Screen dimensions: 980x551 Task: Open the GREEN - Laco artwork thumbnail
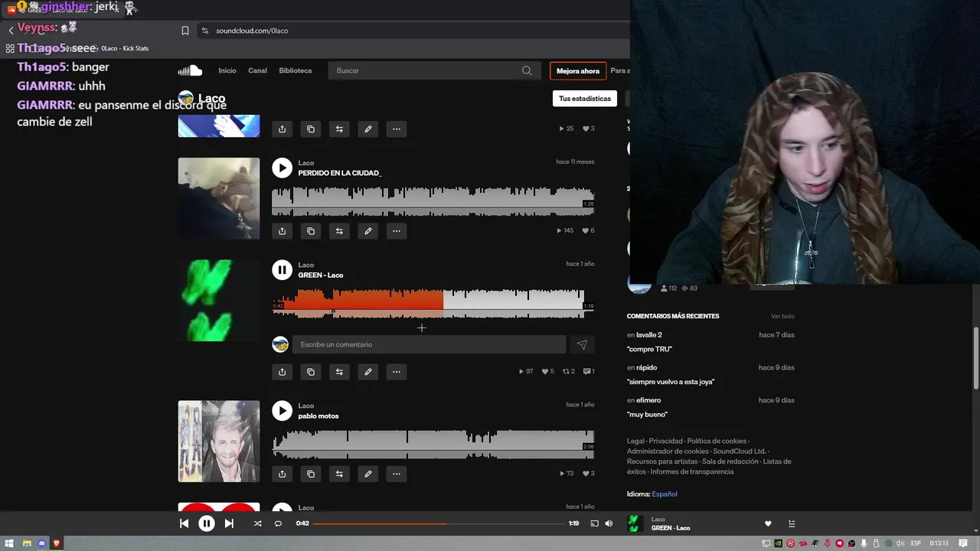tap(219, 300)
